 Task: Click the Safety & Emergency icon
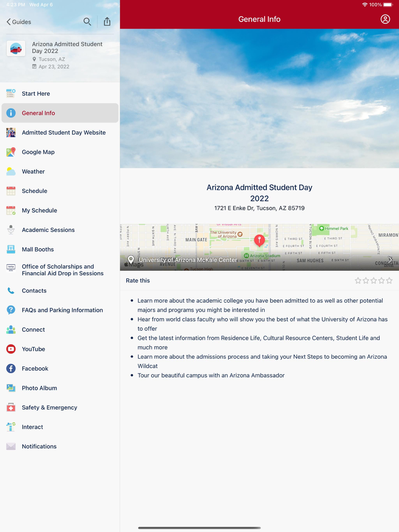pyautogui.click(x=11, y=408)
